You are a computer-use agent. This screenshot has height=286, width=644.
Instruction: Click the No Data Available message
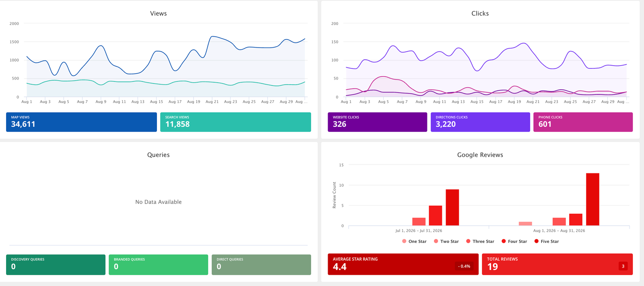[159, 202]
